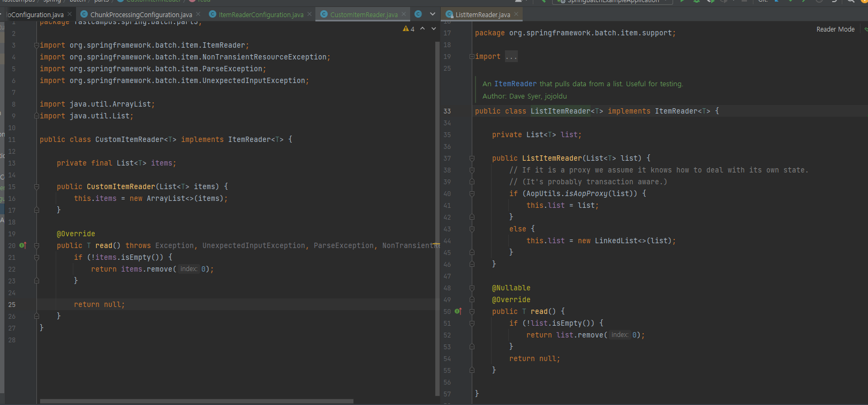Collapse the comment fold at line 38

point(472,170)
